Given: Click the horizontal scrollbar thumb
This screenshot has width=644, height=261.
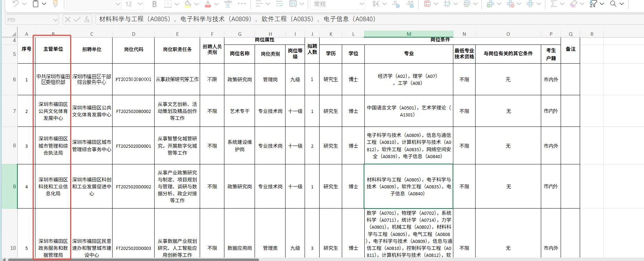Looking at the screenshot, I should 134,259.
